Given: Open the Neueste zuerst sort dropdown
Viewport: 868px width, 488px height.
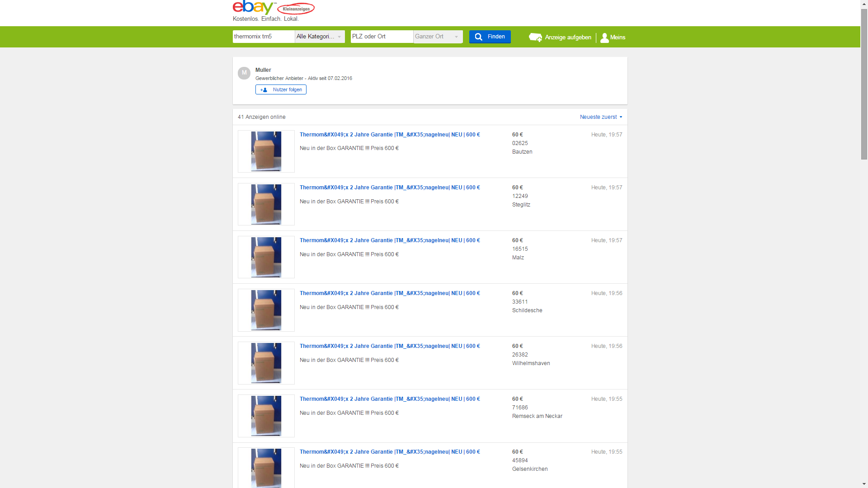Looking at the screenshot, I should click(x=601, y=117).
